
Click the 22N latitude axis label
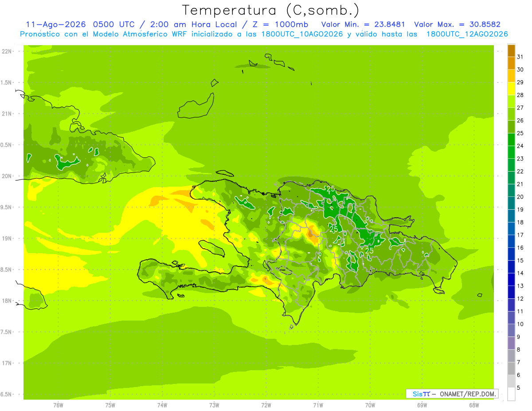7,51
